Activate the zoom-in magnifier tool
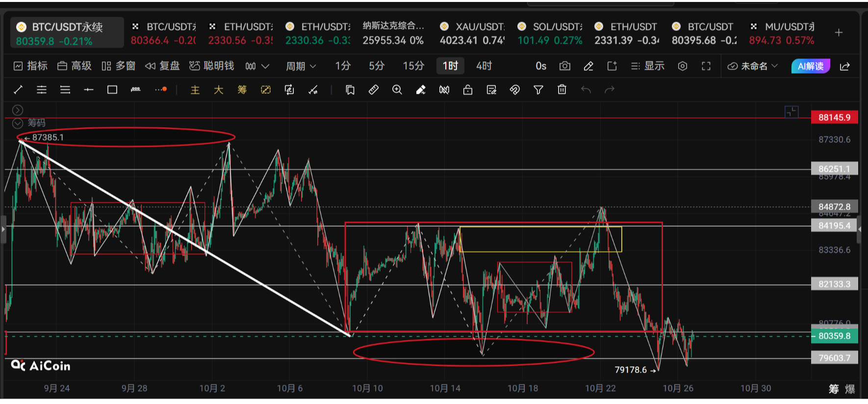The image size is (868, 404). (x=397, y=89)
